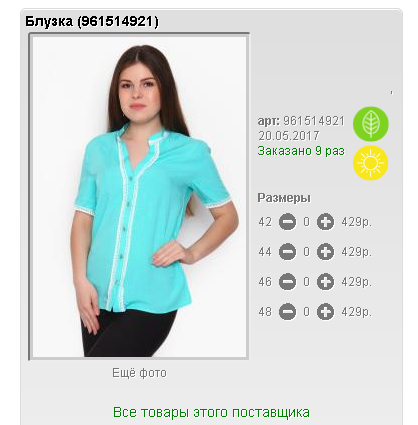Increase quantity for size 46
The width and height of the screenshot is (418, 425).
pyautogui.click(x=325, y=282)
